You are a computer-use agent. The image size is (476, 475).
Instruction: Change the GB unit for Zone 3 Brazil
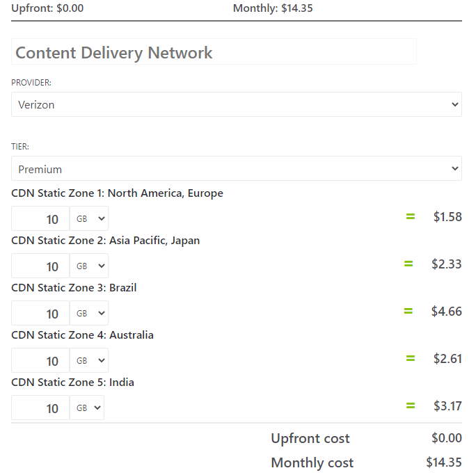tap(89, 313)
